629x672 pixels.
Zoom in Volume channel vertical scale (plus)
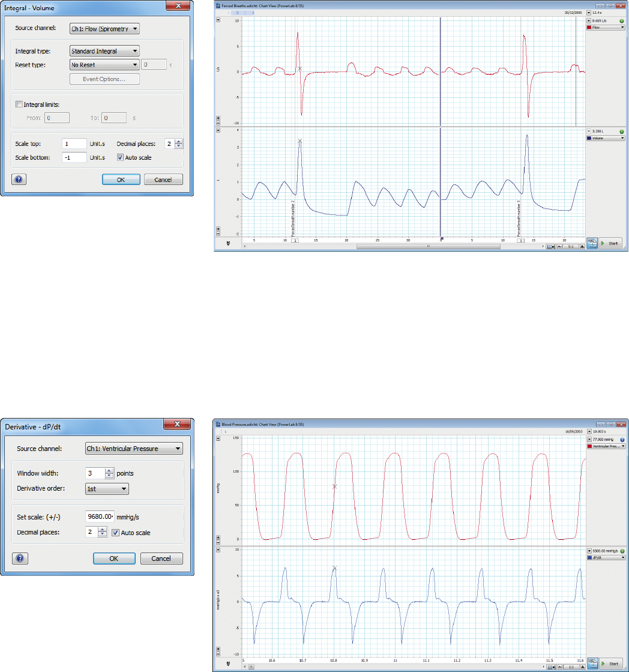[x=218, y=229]
